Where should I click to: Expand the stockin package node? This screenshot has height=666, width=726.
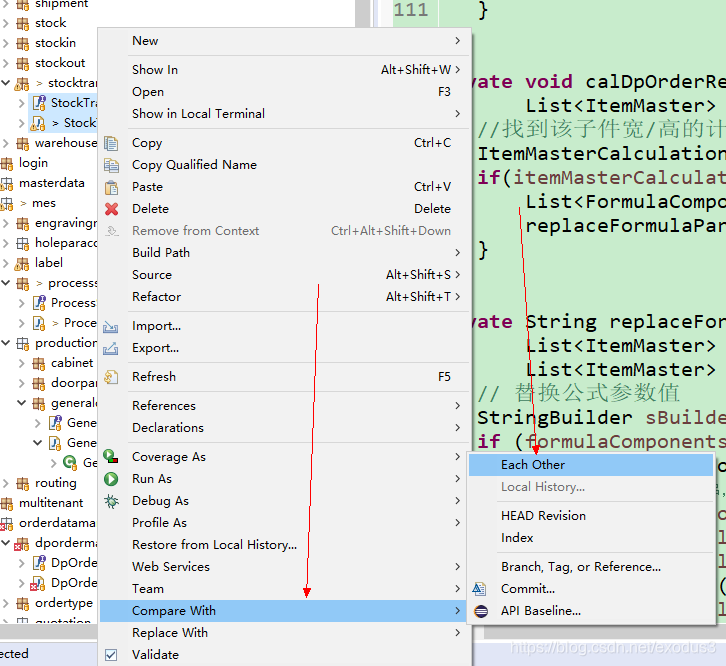6,43
